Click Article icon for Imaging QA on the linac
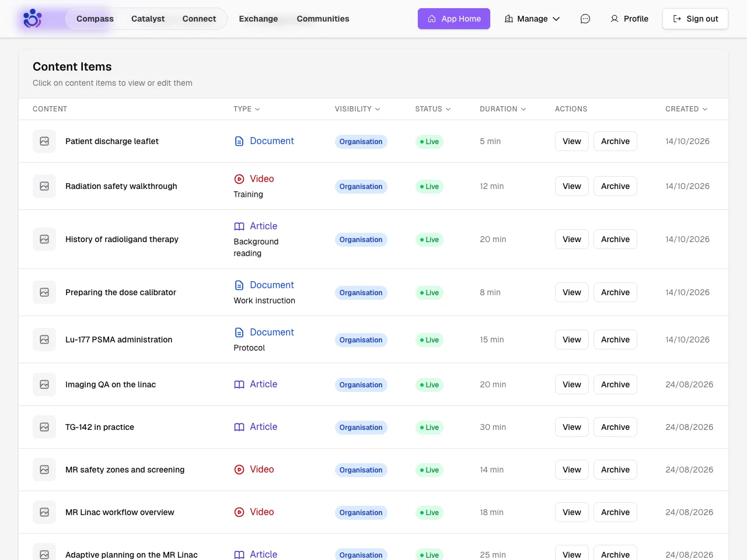747x560 pixels. [239, 384]
